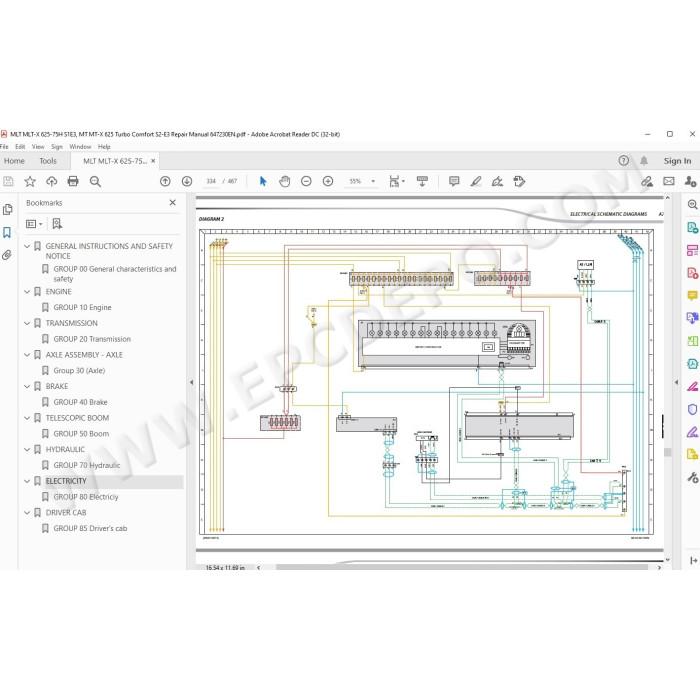Open the find text magnifier tool

(x=95, y=181)
